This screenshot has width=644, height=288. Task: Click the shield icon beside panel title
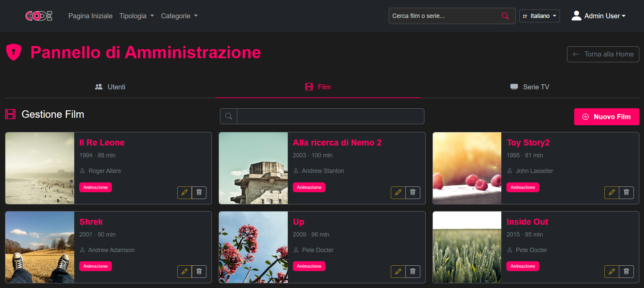click(14, 52)
